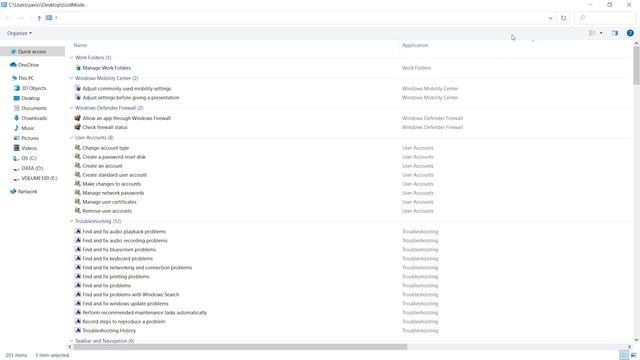Select Find and fix windows update problems
This screenshot has height=360, width=640.
125,304
